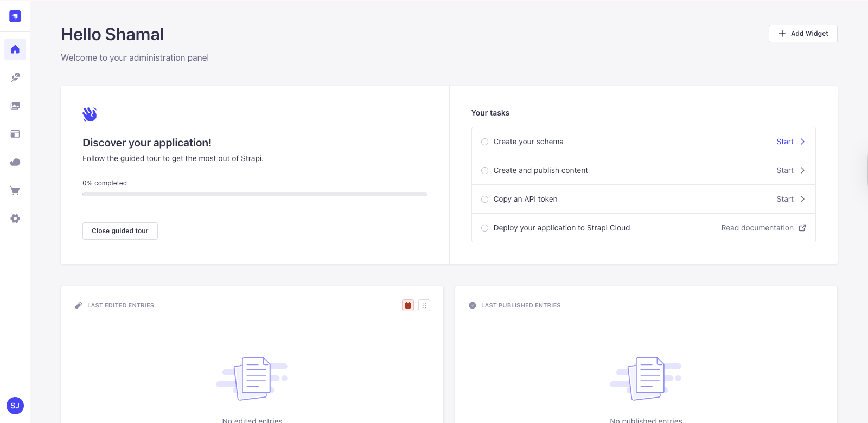Open Media Library sidebar icon
The width and height of the screenshot is (868, 423).
15,106
